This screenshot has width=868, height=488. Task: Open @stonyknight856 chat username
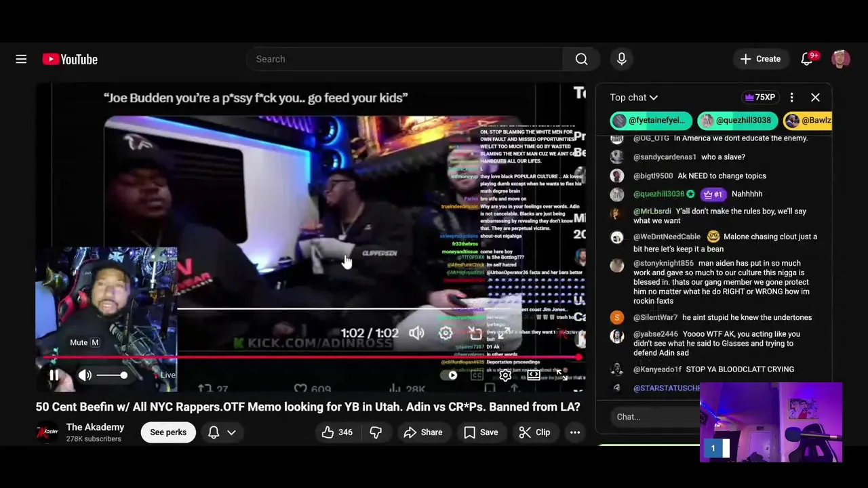[x=663, y=264]
